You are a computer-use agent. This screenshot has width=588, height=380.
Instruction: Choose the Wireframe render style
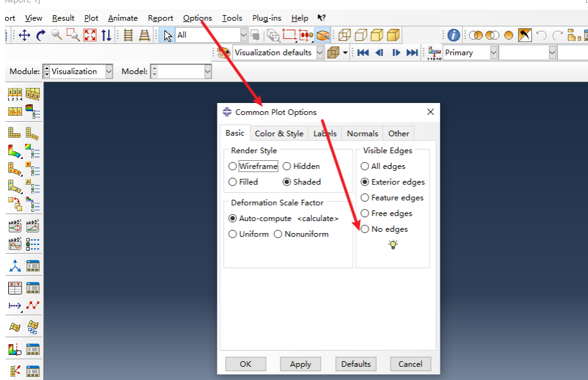(233, 166)
